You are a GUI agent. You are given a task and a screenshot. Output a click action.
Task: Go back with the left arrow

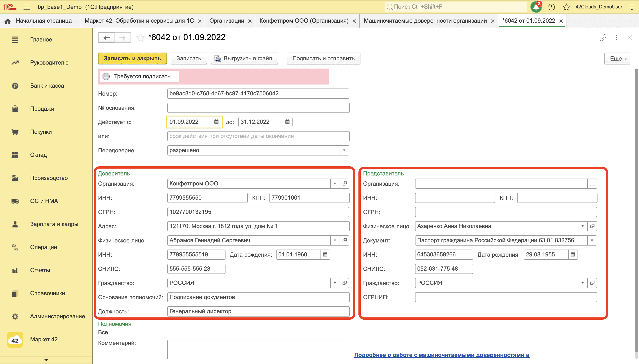coord(107,38)
